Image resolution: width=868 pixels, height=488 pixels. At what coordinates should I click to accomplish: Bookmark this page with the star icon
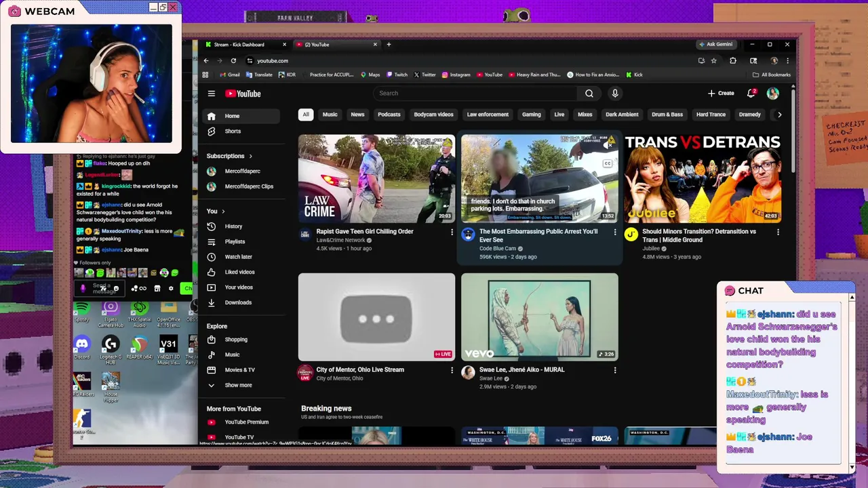(714, 60)
